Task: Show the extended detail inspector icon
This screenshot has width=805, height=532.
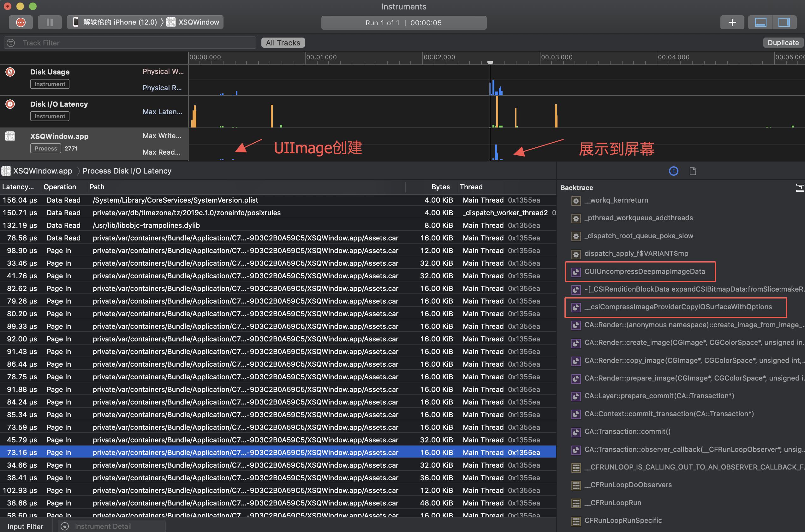Action: point(673,171)
